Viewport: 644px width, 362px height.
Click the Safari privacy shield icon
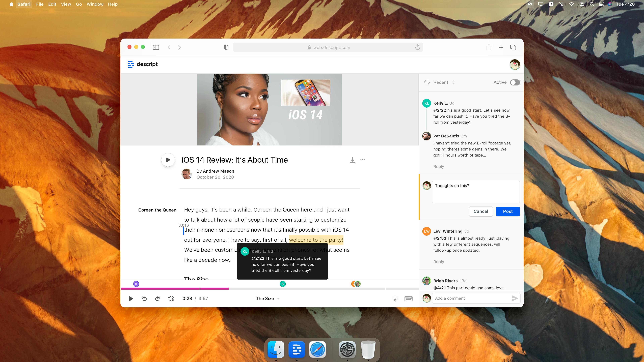[226, 47]
